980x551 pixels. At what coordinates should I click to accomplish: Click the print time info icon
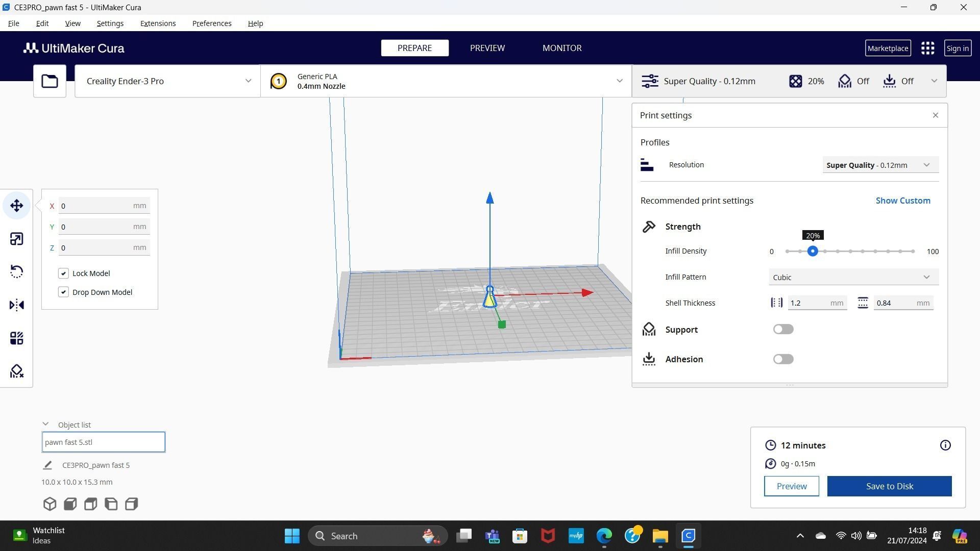pyautogui.click(x=945, y=445)
